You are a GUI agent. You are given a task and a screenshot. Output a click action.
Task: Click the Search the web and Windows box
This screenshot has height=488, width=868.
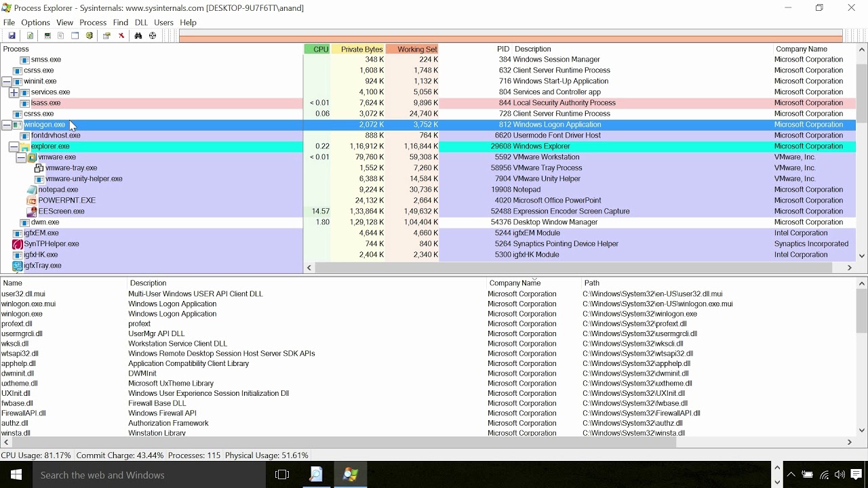149,475
